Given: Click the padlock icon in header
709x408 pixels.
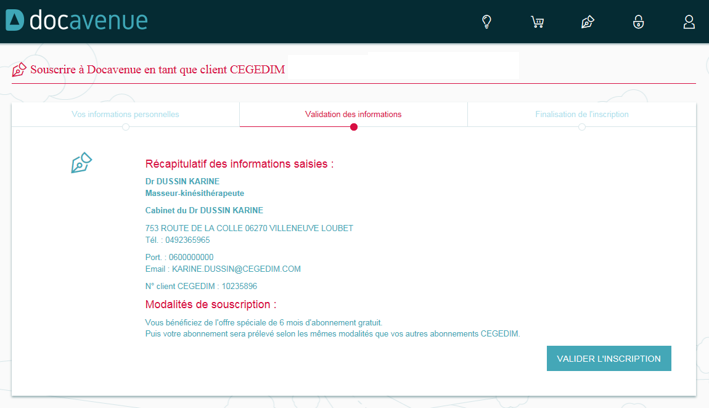Looking at the screenshot, I should click(x=638, y=21).
